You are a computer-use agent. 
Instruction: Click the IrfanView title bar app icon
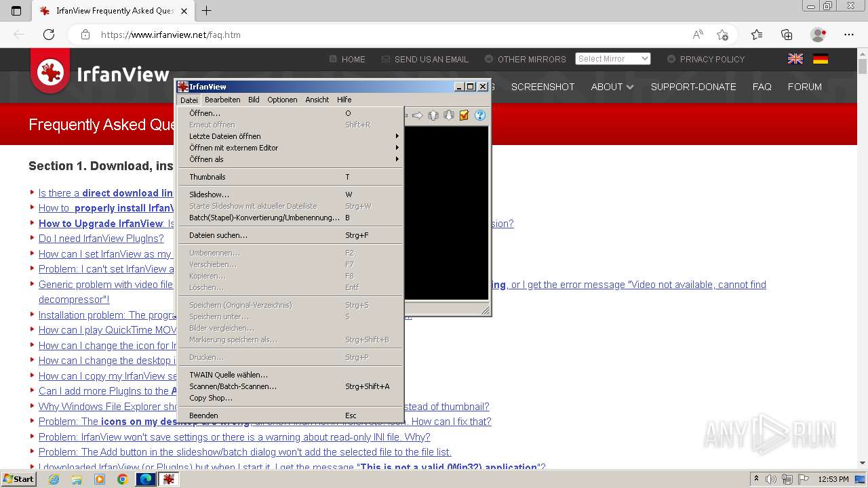pyautogui.click(x=182, y=87)
